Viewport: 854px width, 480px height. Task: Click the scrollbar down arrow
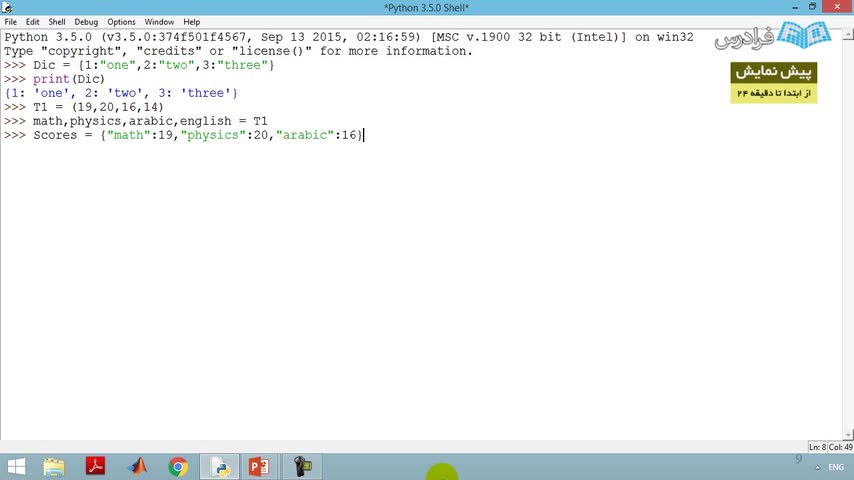(x=848, y=435)
